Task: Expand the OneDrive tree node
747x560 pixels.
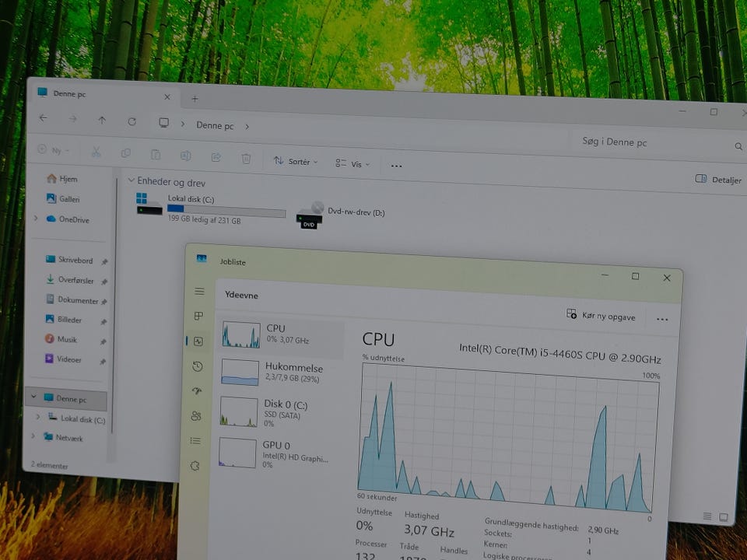Action: 36,218
